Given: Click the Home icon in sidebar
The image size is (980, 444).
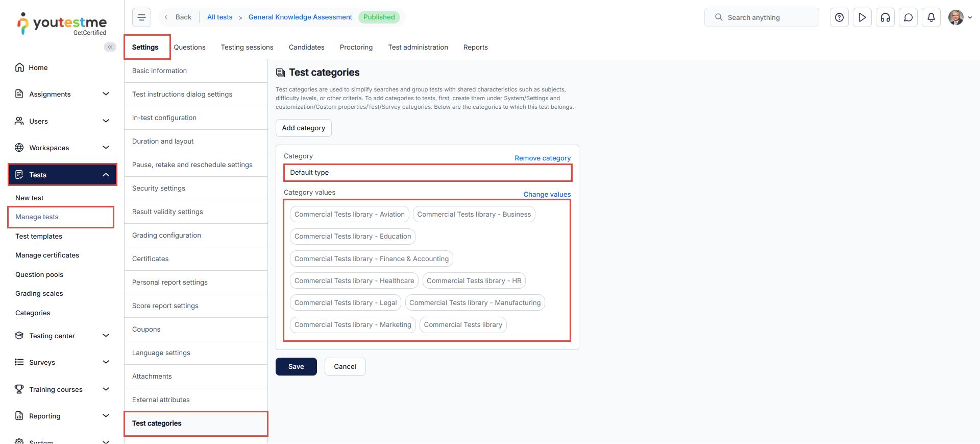Looking at the screenshot, I should click(19, 67).
